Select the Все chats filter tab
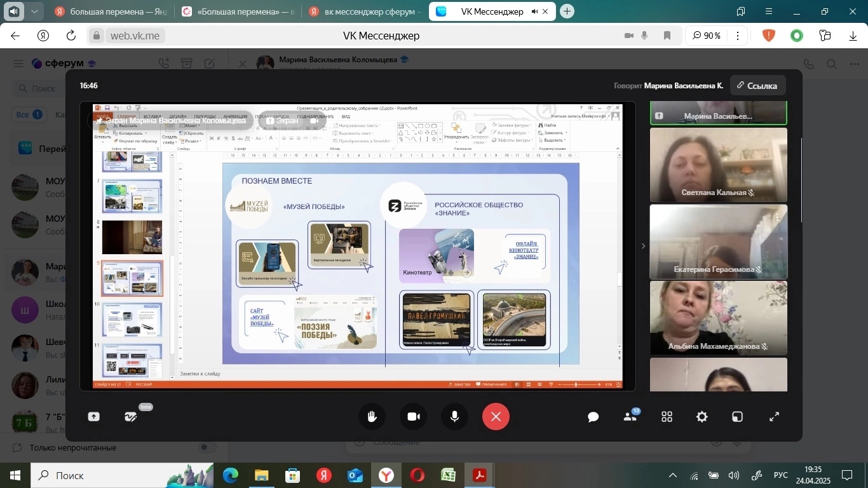The height and width of the screenshot is (488, 868). click(29, 115)
